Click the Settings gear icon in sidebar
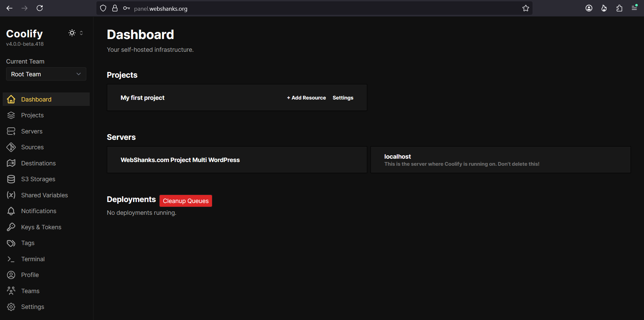Screen dimensions: 644x320 coord(11,307)
